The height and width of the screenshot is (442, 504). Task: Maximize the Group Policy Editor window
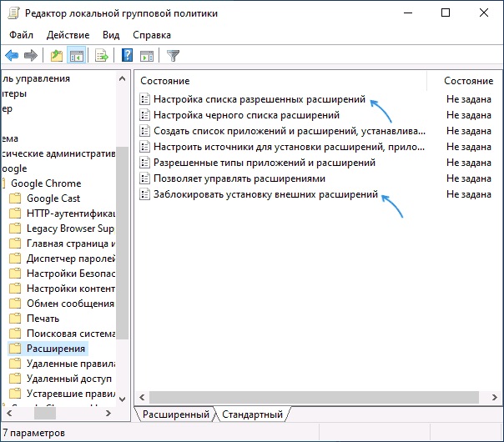click(x=446, y=13)
